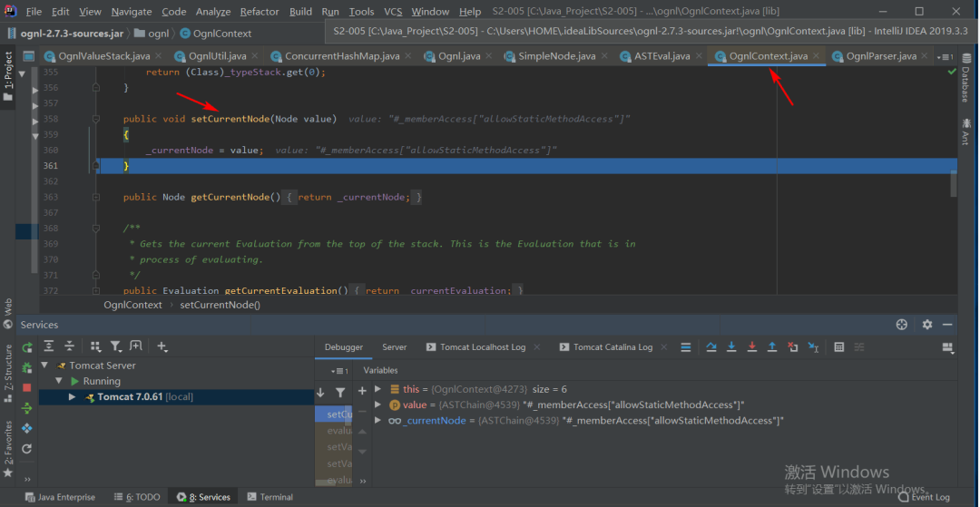Toggle the 6: TODO tool window
Viewport: 980px width, 507px height.
[x=137, y=497]
